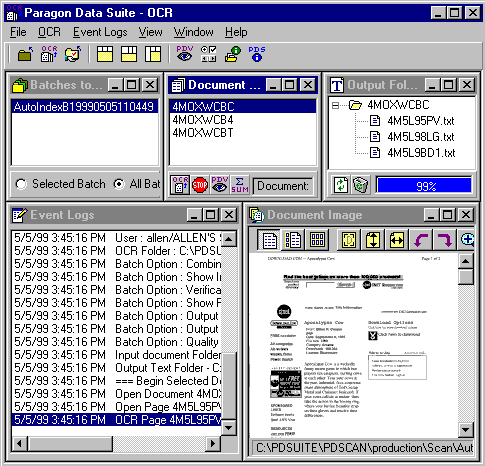Click Event Logs scroll up arrow
The image size is (485, 466).
[x=229, y=239]
